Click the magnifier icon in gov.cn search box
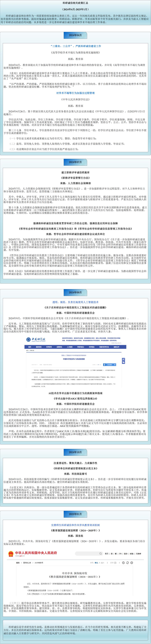Viewport: 151px width, 644px height. pyautogui.click(x=100, y=554)
